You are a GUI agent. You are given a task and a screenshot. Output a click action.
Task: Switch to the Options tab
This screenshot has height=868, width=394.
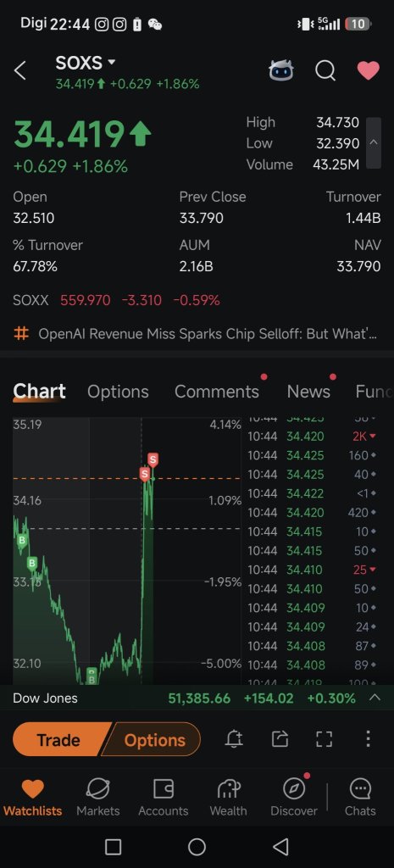click(x=118, y=392)
